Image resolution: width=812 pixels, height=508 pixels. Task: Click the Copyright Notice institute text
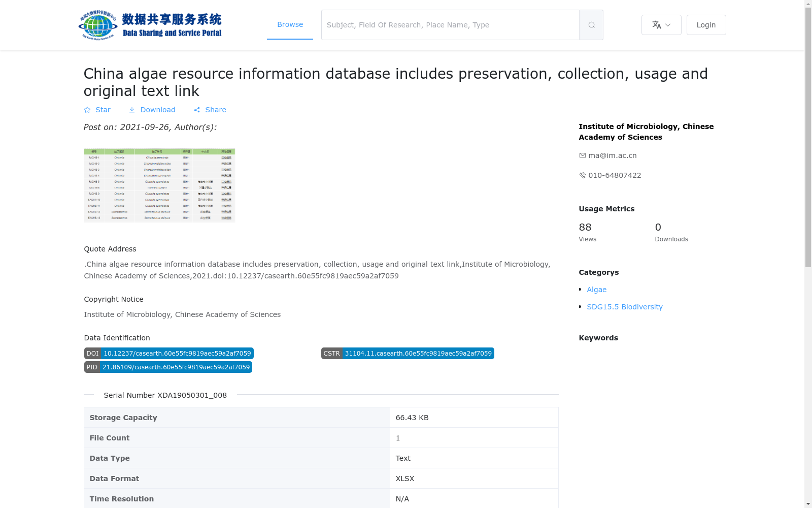[182, 314]
